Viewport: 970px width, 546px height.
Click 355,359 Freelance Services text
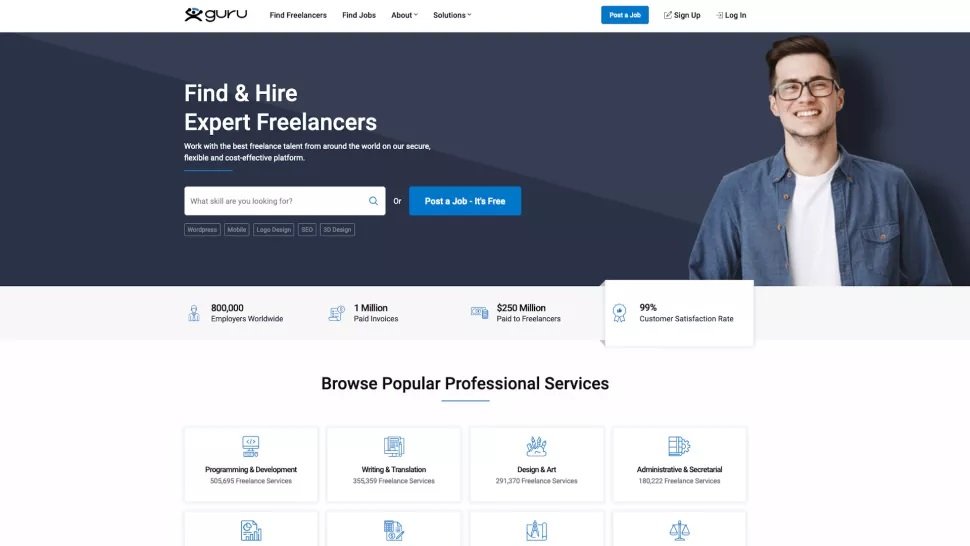pos(393,481)
